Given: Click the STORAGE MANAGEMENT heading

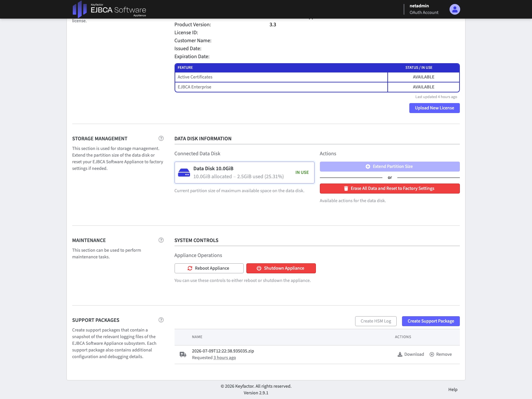Looking at the screenshot, I should tap(100, 139).
